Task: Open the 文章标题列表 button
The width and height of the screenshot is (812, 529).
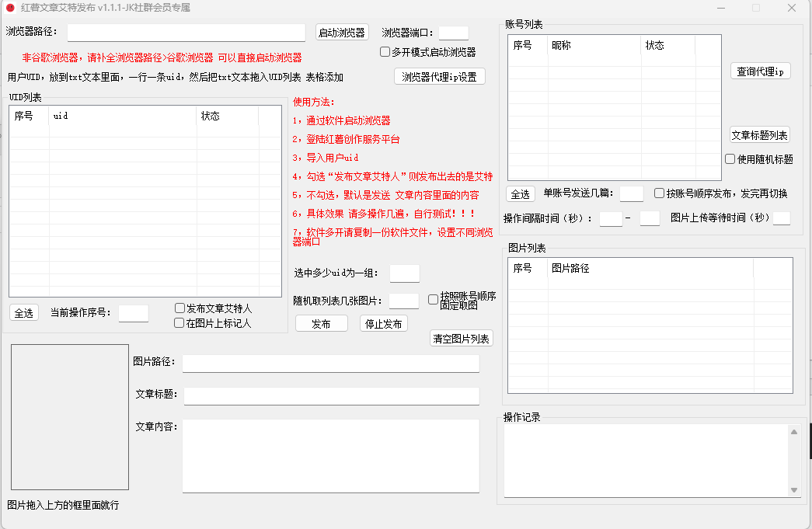Action: click(759, 135)
